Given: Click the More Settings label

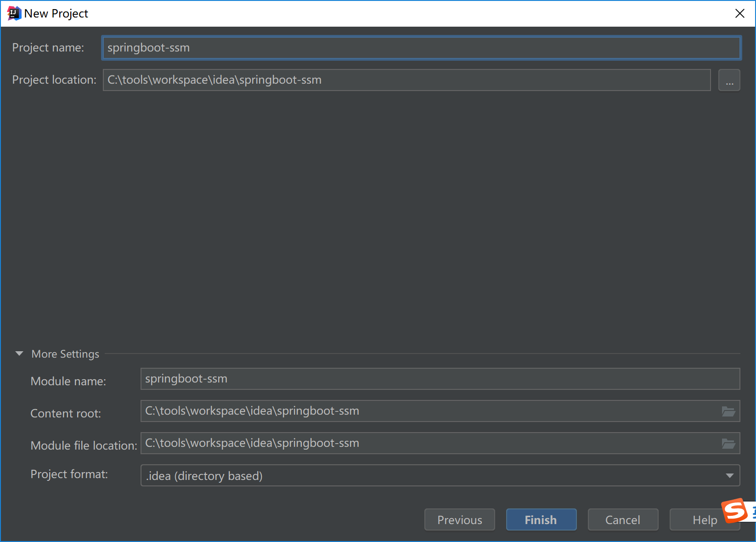Looking at the screenshot, I should [x=65, y=354].
